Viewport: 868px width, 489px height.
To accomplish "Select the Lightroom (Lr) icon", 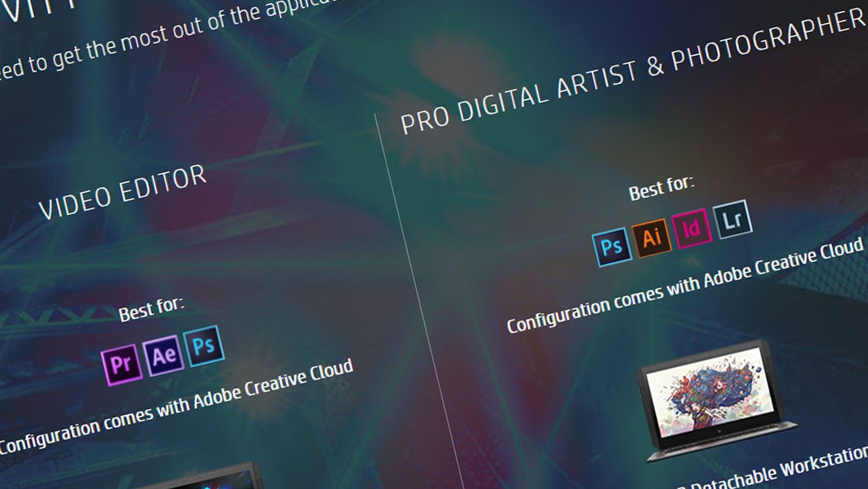I will click(x=731, y=220).
